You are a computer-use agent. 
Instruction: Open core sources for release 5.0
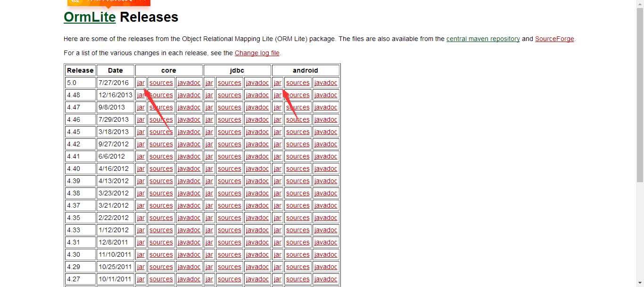point(161,83)
